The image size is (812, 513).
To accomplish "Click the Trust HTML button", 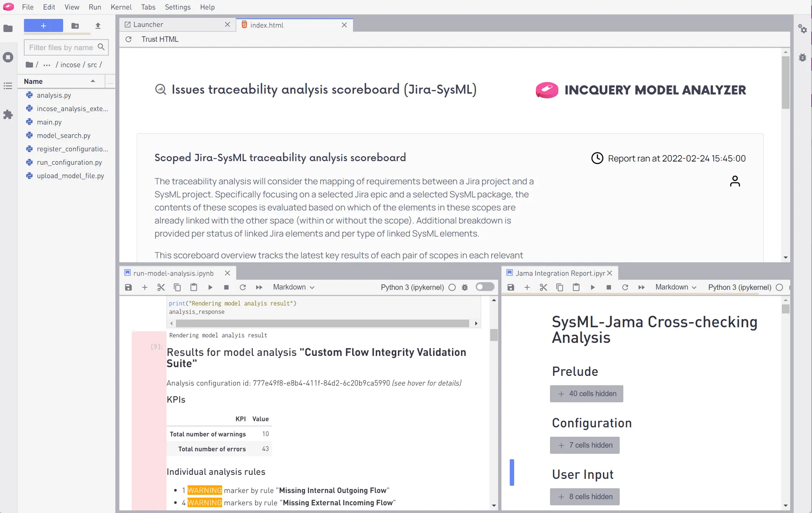I will 160,39.
